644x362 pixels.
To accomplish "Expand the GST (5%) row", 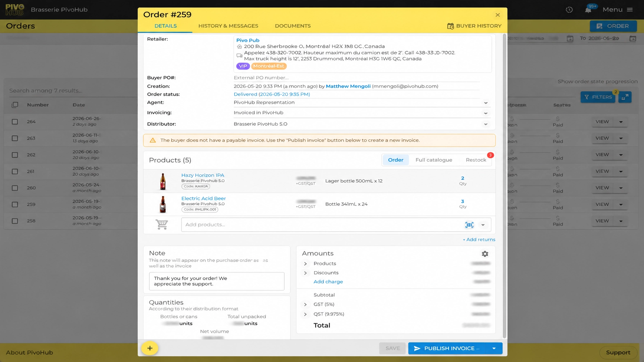I will tap(305, 305).
